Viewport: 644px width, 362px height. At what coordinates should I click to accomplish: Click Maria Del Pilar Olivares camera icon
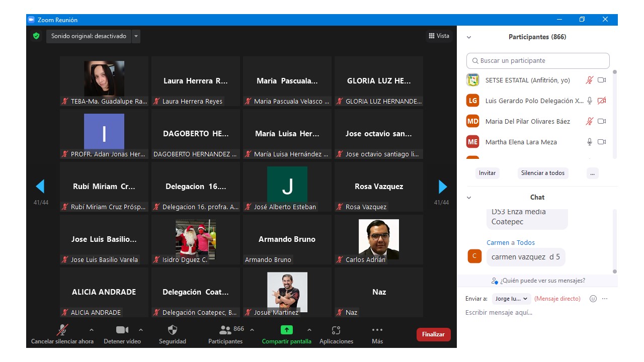tap(602, 121)
